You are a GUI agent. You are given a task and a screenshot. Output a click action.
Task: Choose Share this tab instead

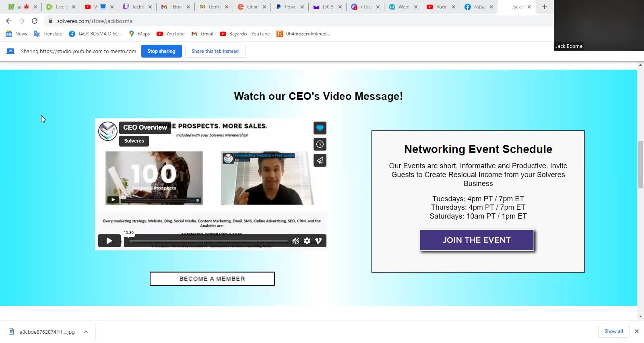tap(215, 51)
